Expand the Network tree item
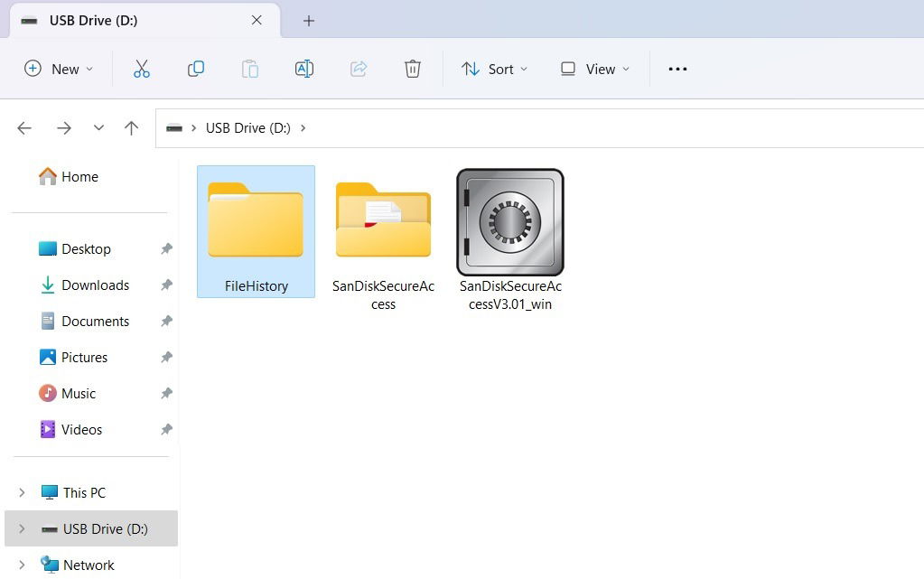 pos(22,565)
